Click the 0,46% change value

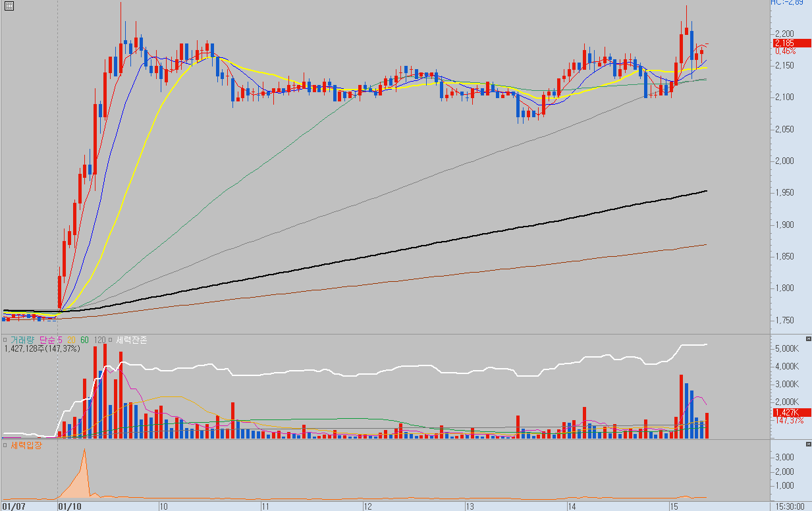pos(785,51)
